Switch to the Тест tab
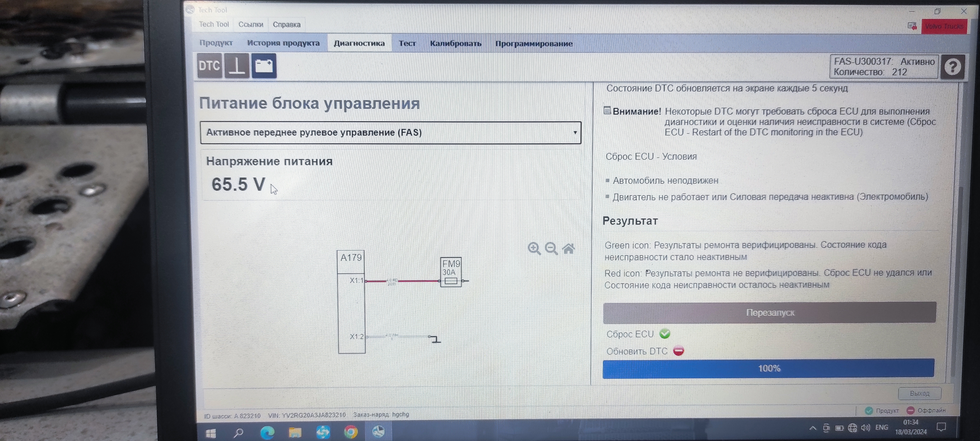 pyautogui.click(x=407, y=43)
